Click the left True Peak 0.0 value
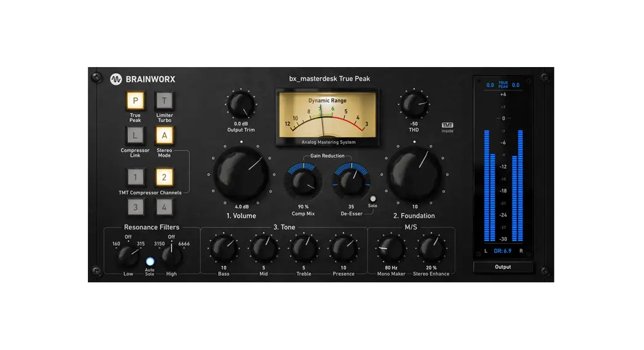 490,85
